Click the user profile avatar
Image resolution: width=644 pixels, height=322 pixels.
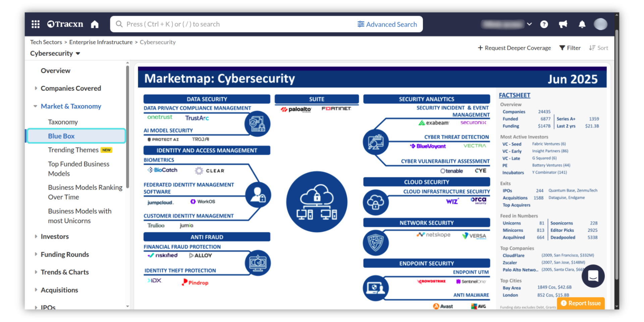click(x=600, y=24)
